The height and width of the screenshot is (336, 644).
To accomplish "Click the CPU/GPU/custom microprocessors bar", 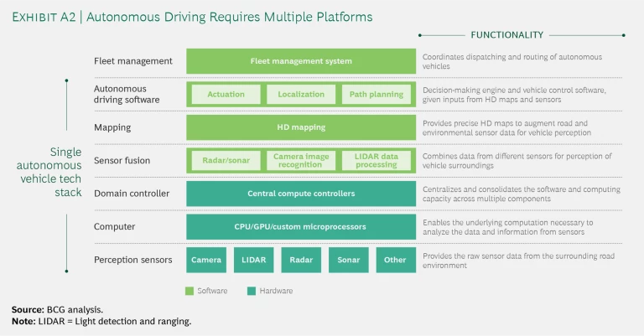I will click(300, 226).
